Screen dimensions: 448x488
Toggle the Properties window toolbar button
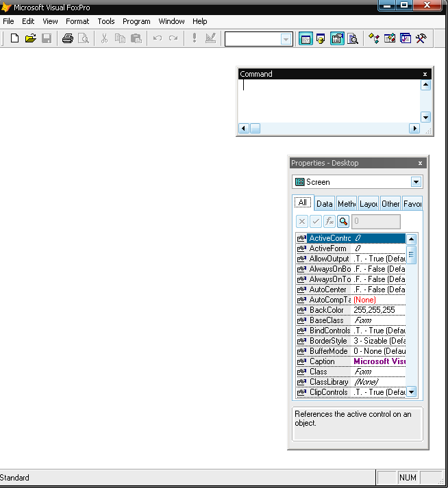tap(338, 38)
